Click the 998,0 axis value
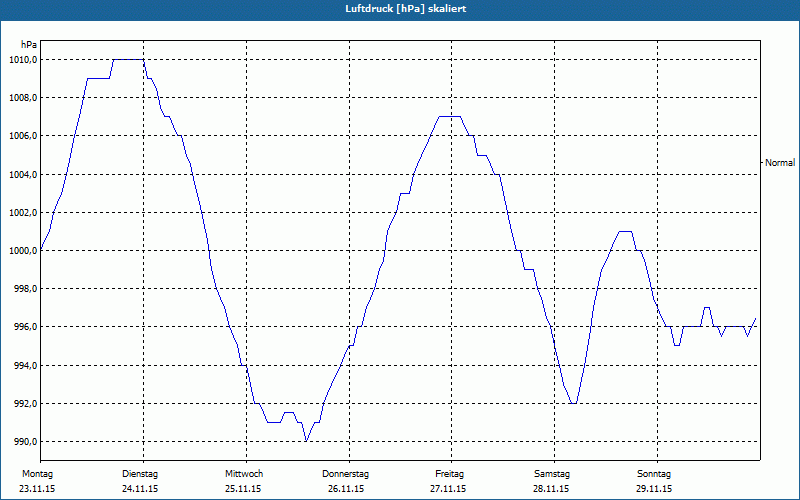The image size is (800, 500). click(25, 289)
